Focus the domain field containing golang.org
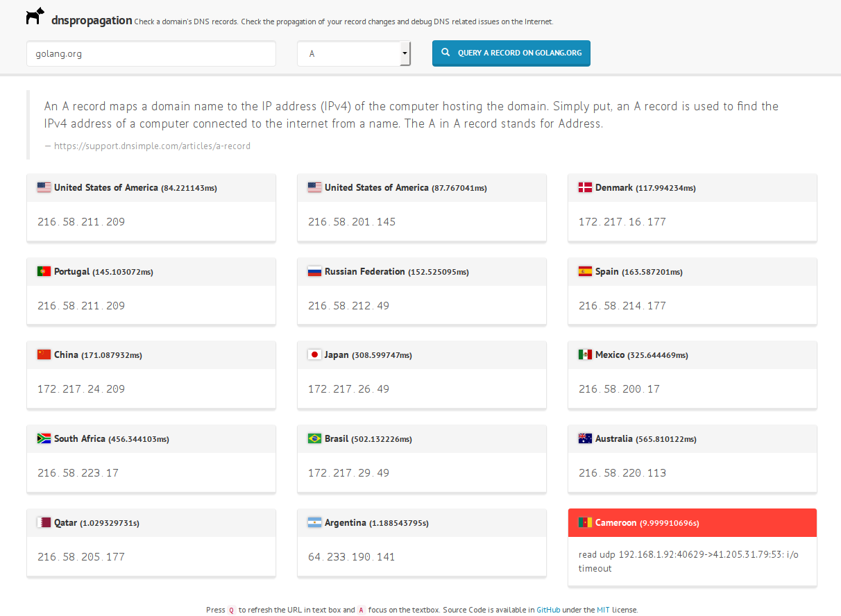The height and width of the screenshot is (616, 841). [x=151, y=53]
